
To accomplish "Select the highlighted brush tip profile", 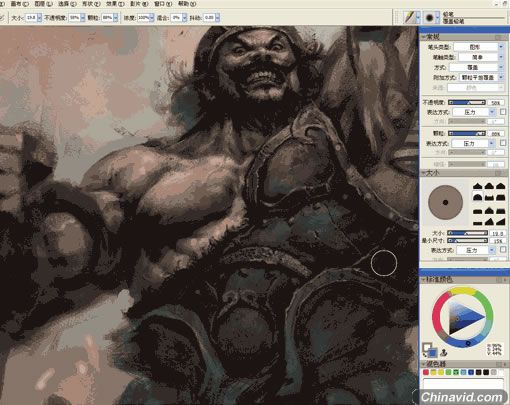I will click(478, 197).
